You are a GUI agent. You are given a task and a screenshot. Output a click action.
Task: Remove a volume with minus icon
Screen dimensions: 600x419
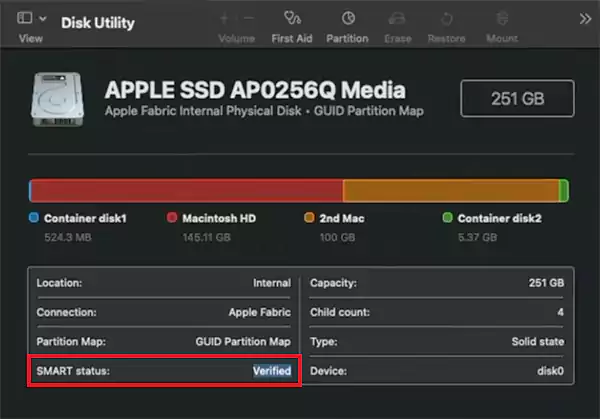click(x=249, y=18)
